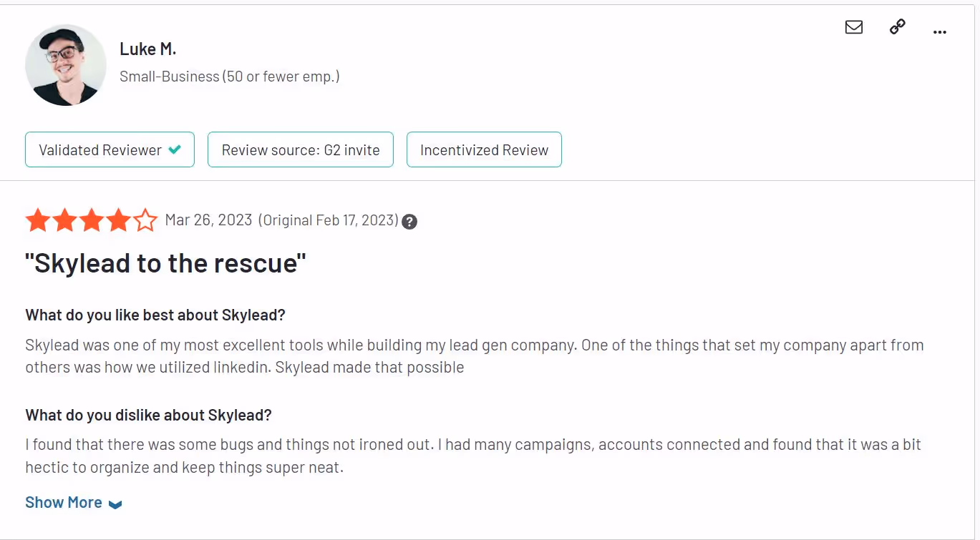The image size is (980, 540).
Task: Select the first star in the rating
Action: tap(38, 220)
